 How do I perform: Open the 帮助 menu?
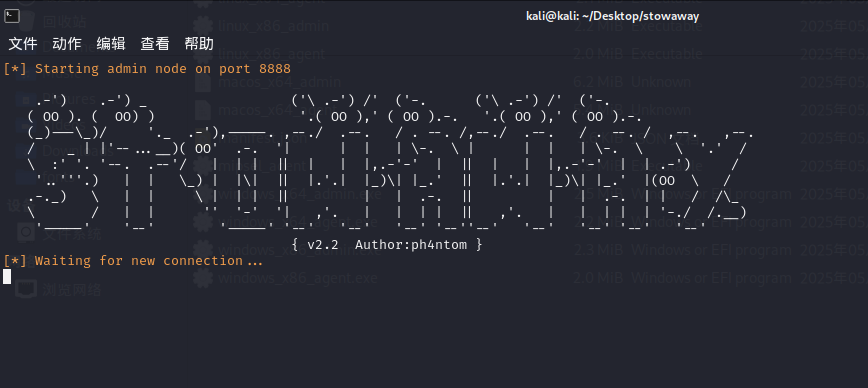[199, 44]
